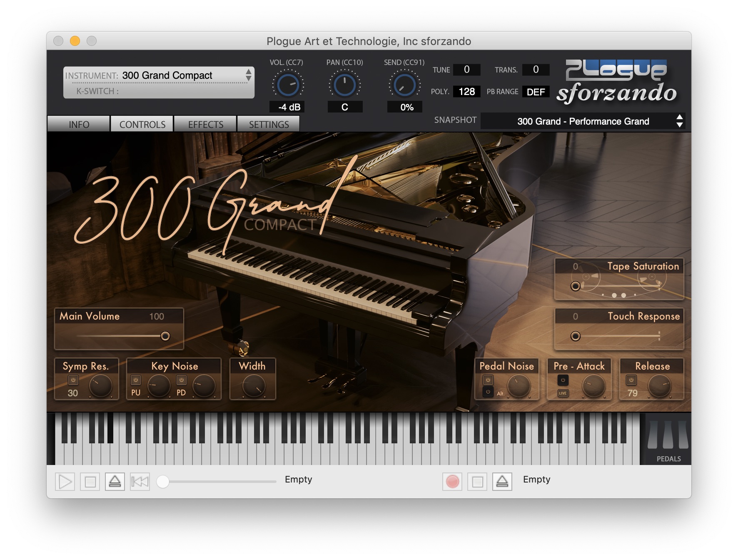The width and height of the screenshot is (738, 560).
Task: Toggle the upper Pedal Noise power button
Action: 488,380
